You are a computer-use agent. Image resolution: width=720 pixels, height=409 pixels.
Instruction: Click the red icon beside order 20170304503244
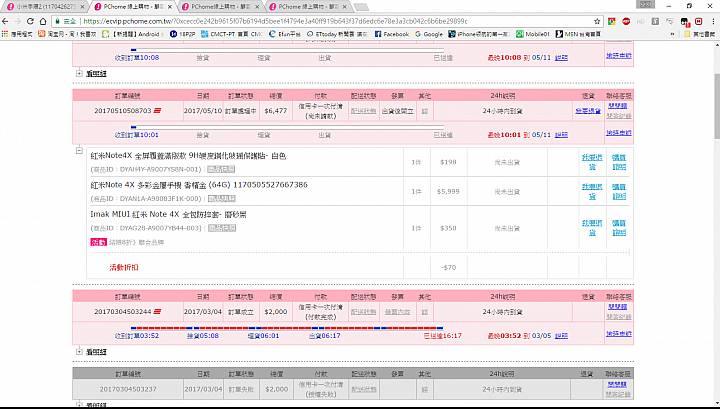(x=159, y=312)
